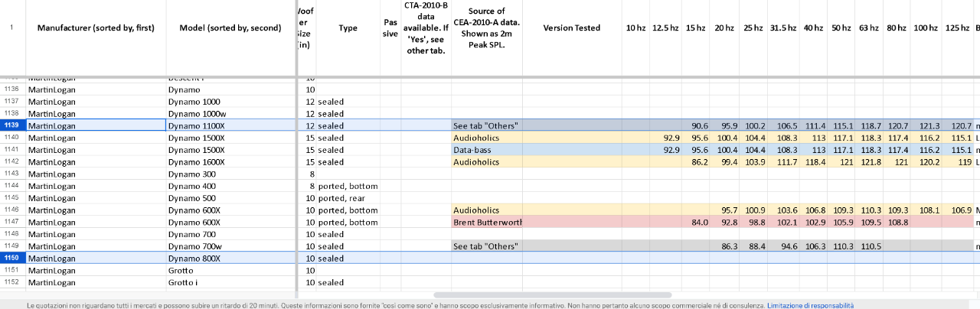Click the "Brent Butterworth" source cell
980x309 pixels.
tap(486, 222)
